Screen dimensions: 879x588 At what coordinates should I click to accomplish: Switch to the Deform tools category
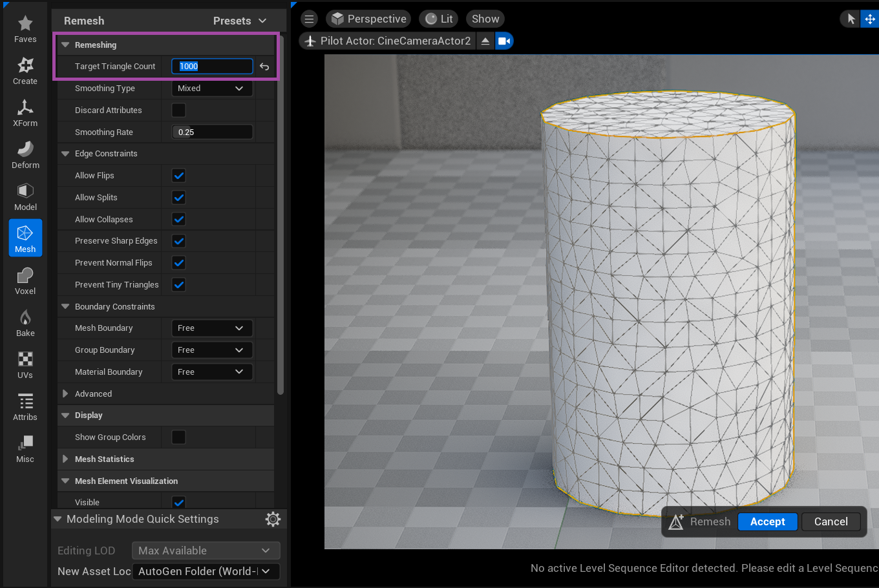(25, 154)
